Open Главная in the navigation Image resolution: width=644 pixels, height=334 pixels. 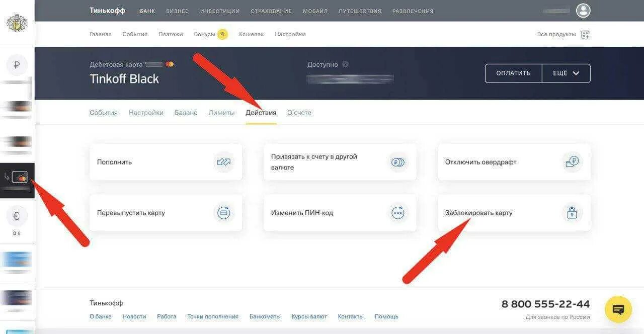(101, 34)
